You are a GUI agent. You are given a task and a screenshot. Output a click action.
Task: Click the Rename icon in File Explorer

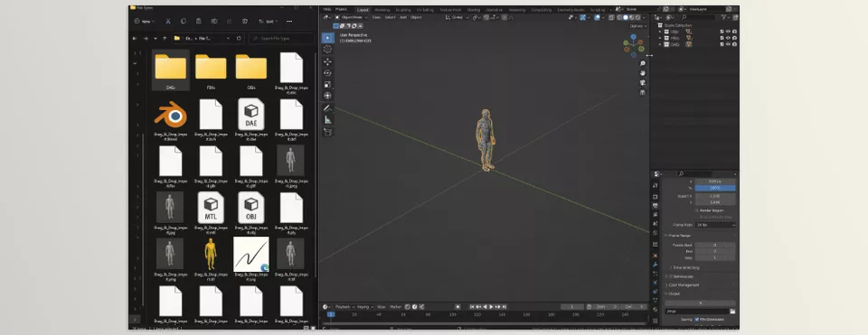[x=214, y=21]
